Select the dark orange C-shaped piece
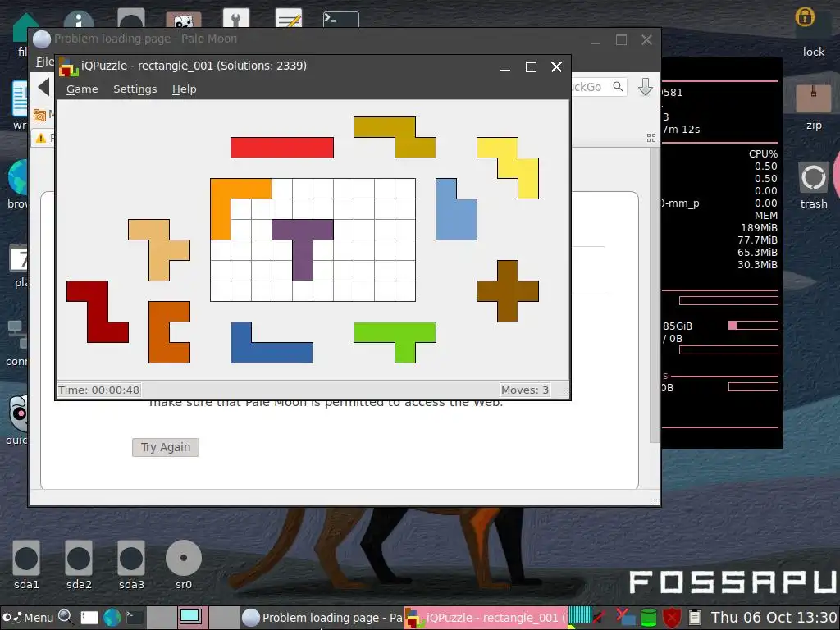The width and height of the screenshot is (840, 630). click(x=159, y=332)
